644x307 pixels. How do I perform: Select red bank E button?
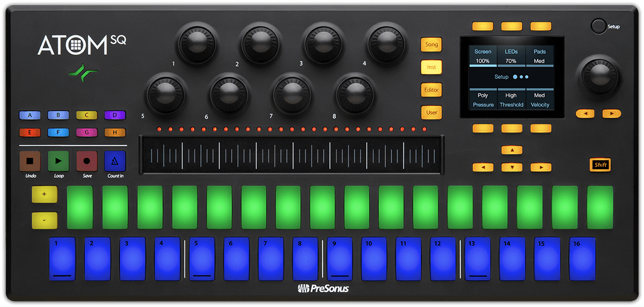coord(30,132)
